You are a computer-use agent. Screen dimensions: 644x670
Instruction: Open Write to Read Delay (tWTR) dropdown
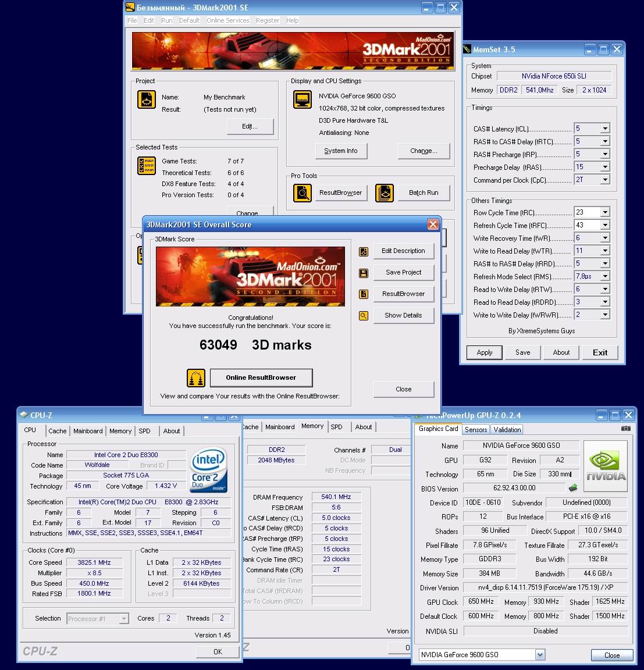[605, 251]
